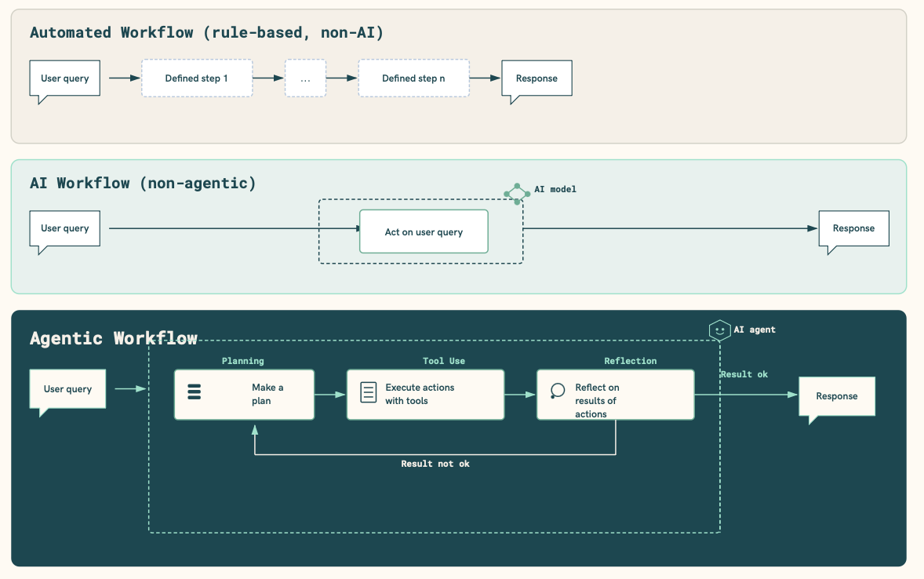
Task: Click Response bubble in Automated Workflow
Action: point(537,82)
